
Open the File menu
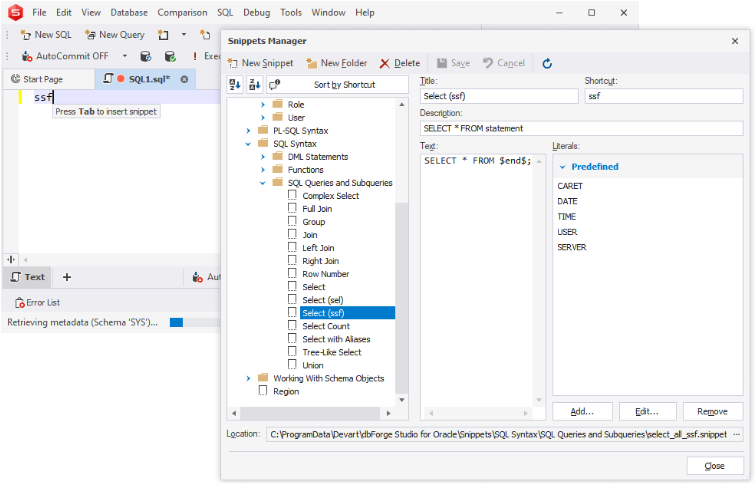coord(39,13)
